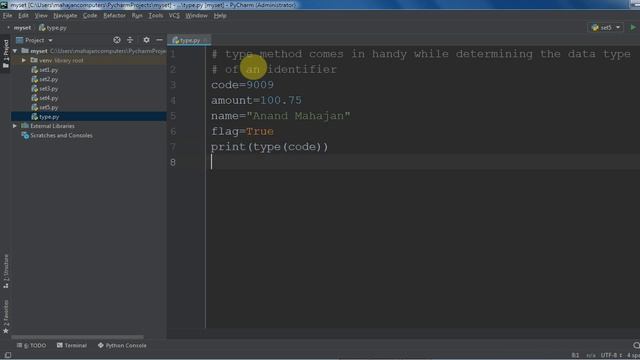Open Project panel settings gear
This screenshot has width=640, height=360.
click(x=146, y=40)
